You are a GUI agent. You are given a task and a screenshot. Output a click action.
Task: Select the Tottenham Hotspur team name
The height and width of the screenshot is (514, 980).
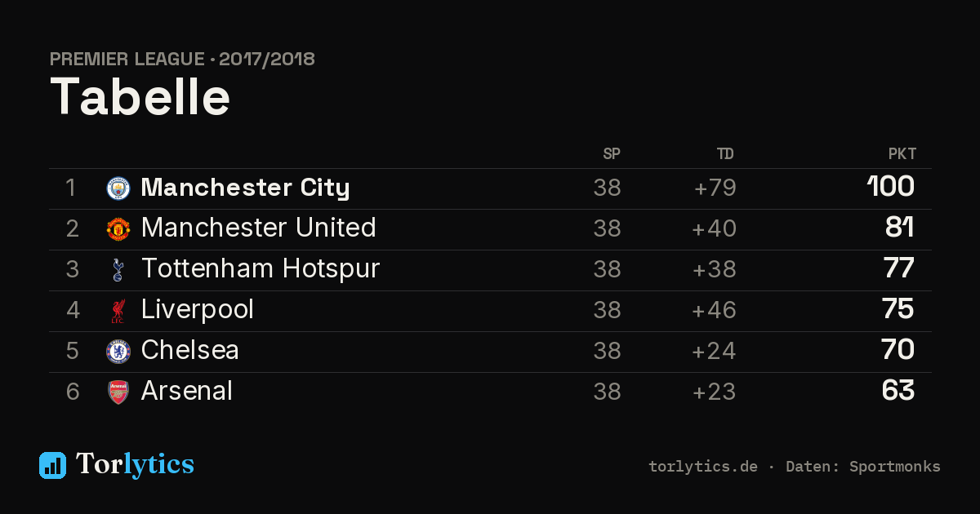[261, 268]
